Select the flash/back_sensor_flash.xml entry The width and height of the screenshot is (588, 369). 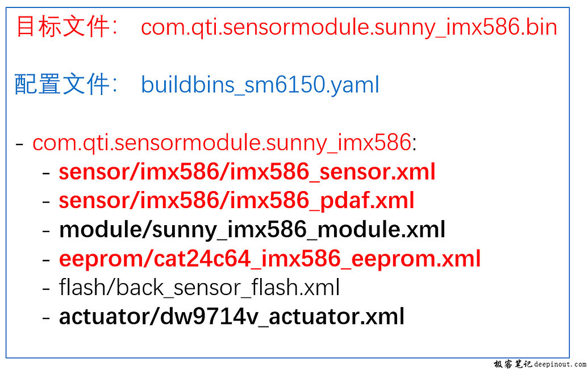click(x=199, y=288)
